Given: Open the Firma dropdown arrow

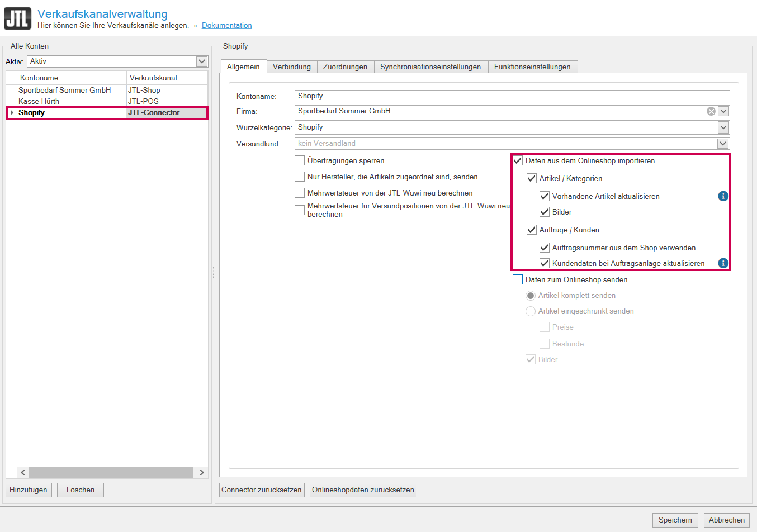Looking at the screenshot, I should [x=723, y=111].
